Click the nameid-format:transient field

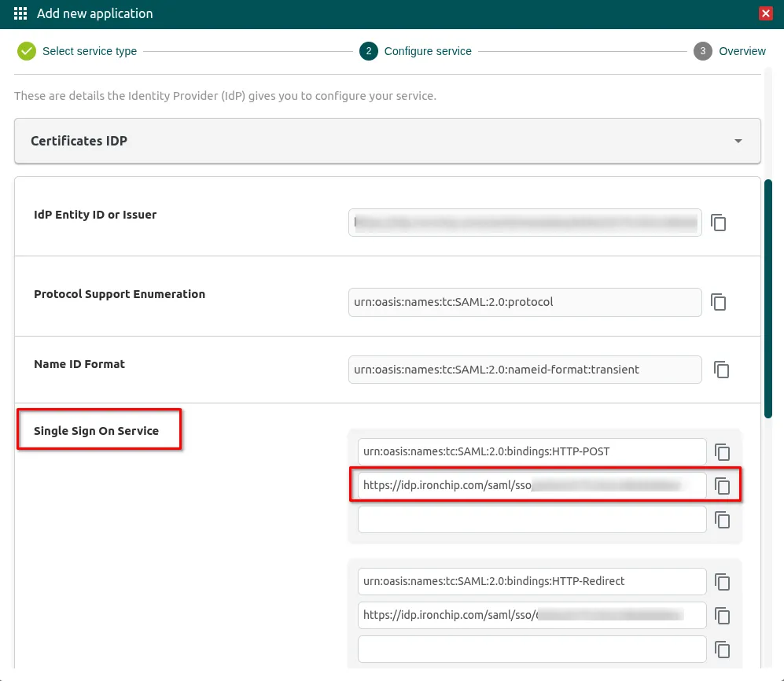point(525,370)
